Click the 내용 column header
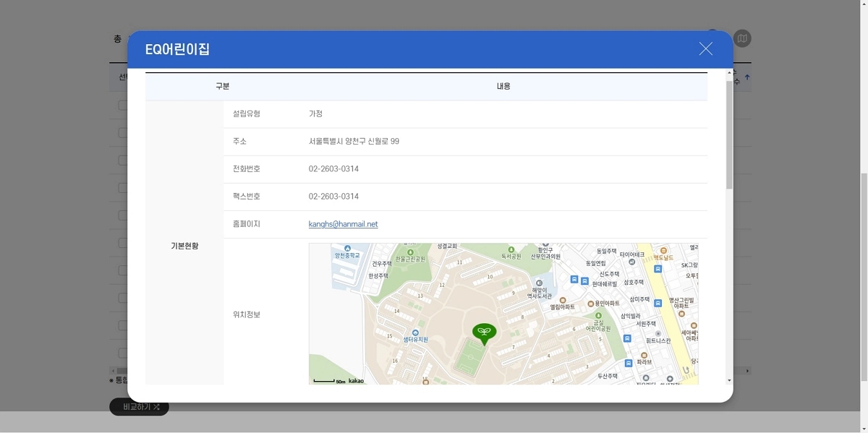This screenshot has height=433, width=868. pyautogui.click(x=503, y=86)
